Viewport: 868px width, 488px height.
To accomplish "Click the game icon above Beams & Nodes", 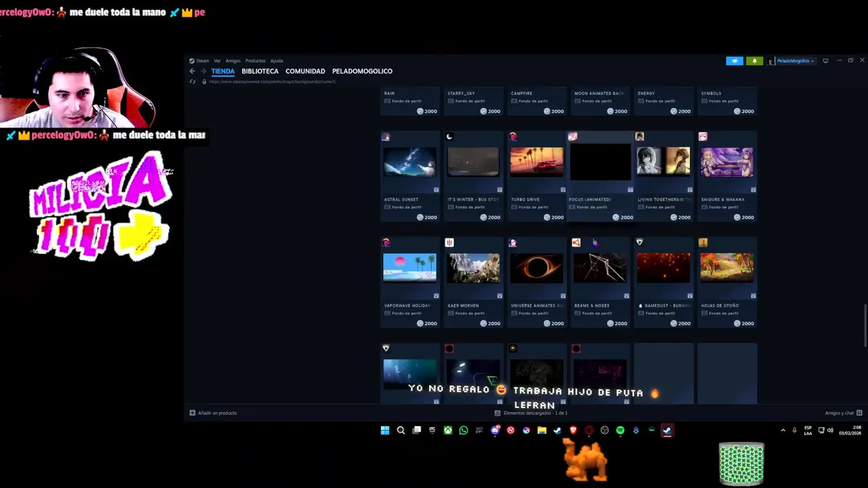I will point(576,243).
